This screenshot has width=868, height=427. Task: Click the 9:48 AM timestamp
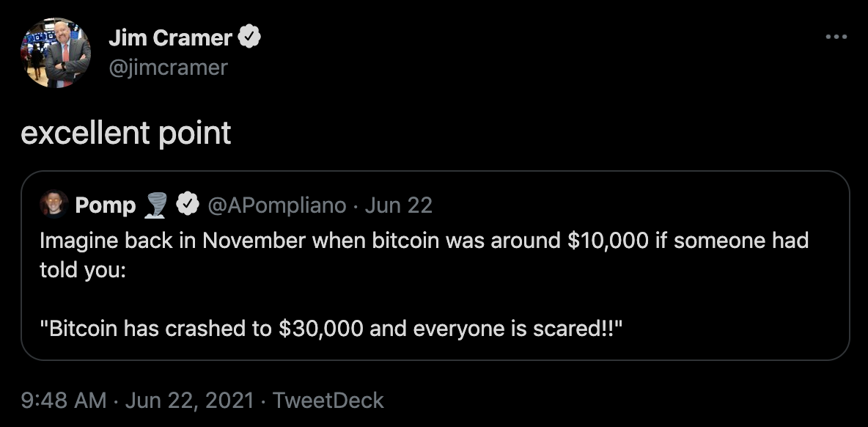tap(65, 401)
